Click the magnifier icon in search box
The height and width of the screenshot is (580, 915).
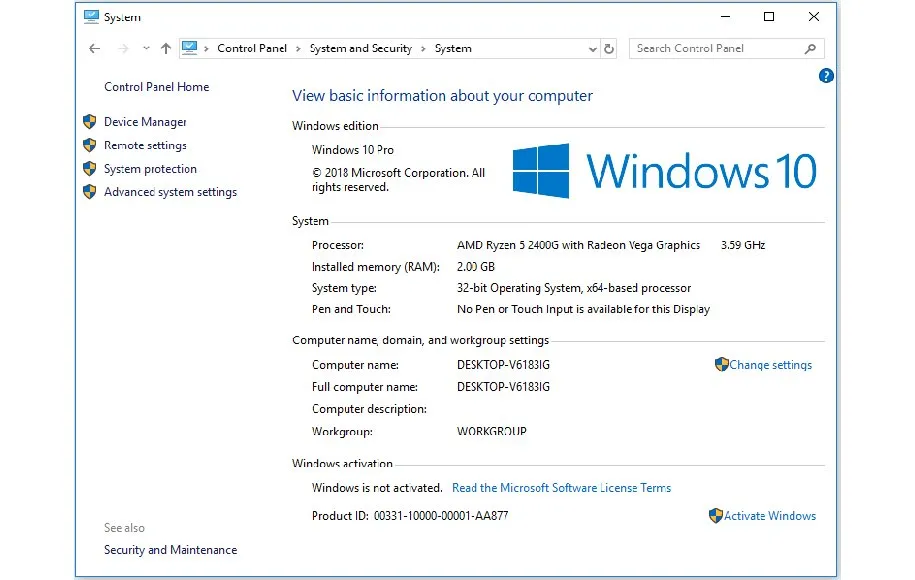810,48
